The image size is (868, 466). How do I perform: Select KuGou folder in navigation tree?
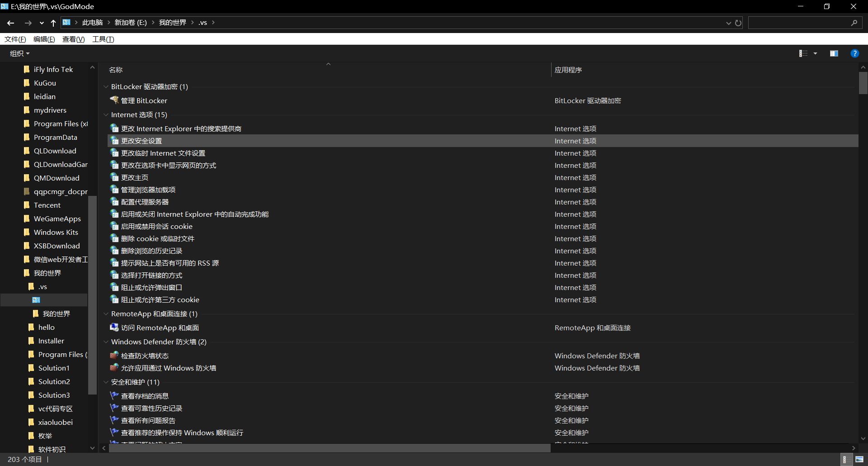click(45, 83)
